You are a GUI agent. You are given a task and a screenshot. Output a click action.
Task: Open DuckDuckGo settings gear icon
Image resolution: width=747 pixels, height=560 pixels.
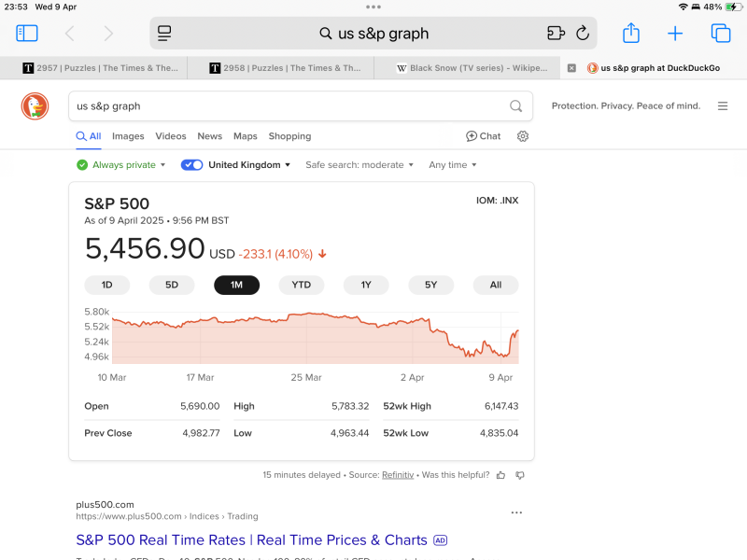pos(523,136)
